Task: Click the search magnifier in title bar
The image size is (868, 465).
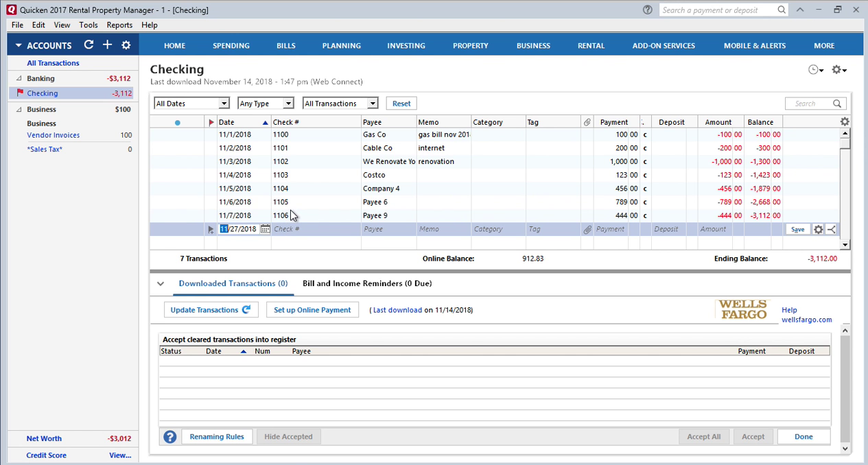Action: (782, 10)
